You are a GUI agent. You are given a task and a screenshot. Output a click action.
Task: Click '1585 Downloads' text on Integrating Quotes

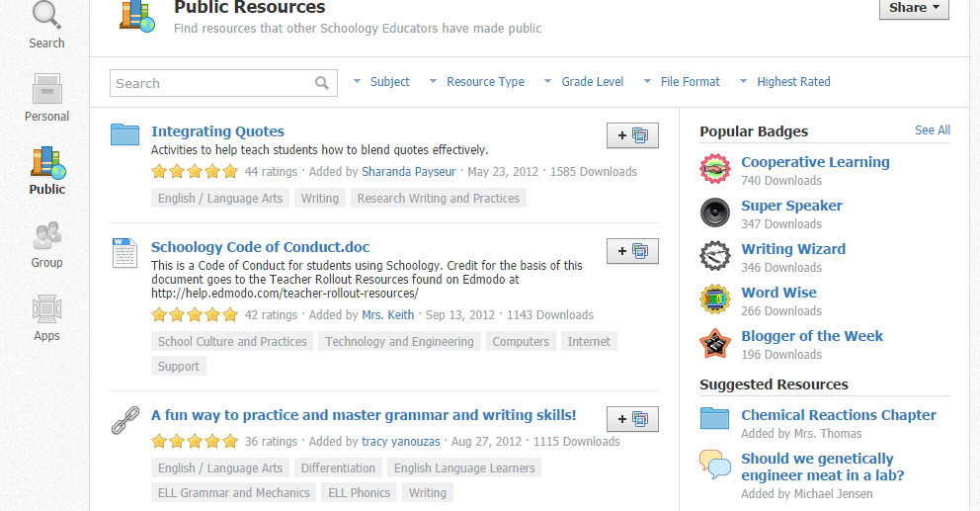[x=594, y=171]
